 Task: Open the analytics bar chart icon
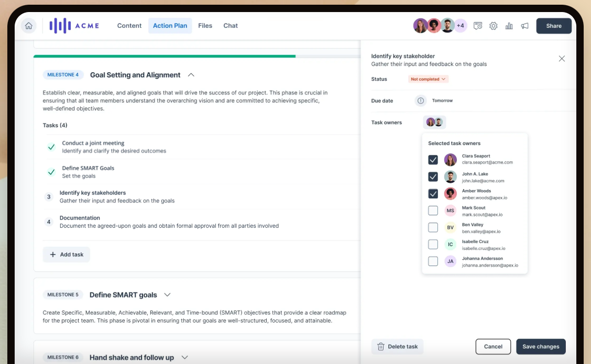pyautogui.click(x=509, y=26)
